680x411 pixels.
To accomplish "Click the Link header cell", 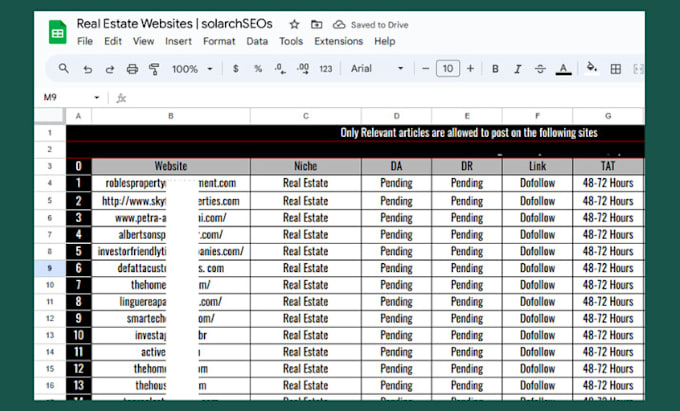I will click(x=538, y=166).
